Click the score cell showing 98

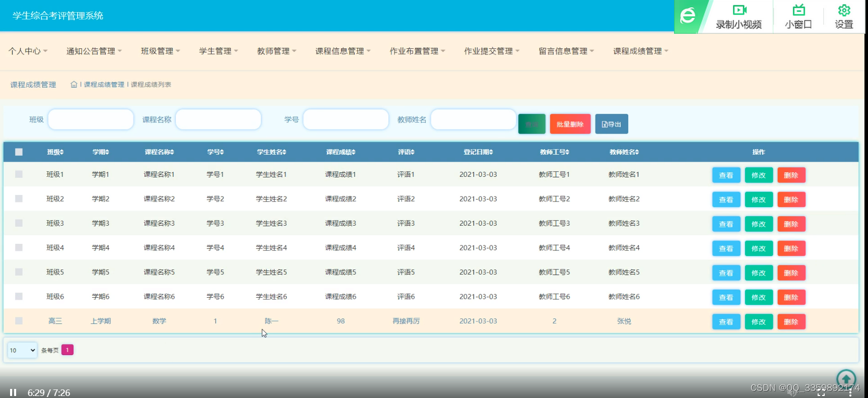pos(341,321)
